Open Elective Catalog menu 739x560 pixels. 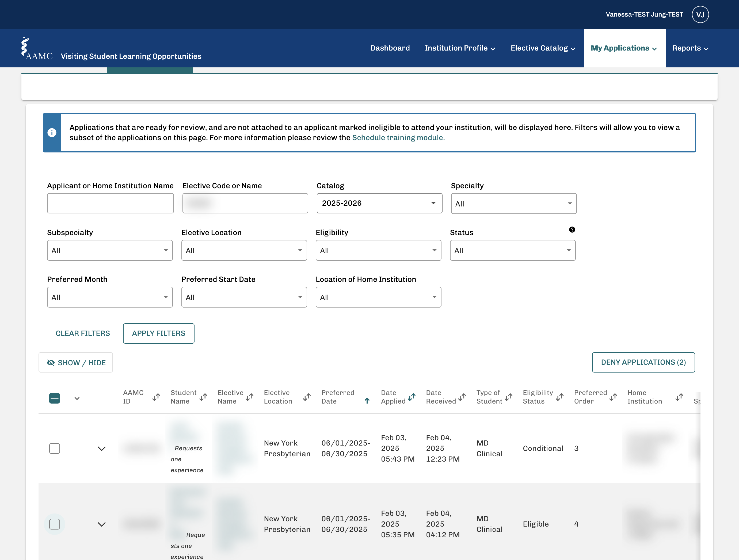543,48
